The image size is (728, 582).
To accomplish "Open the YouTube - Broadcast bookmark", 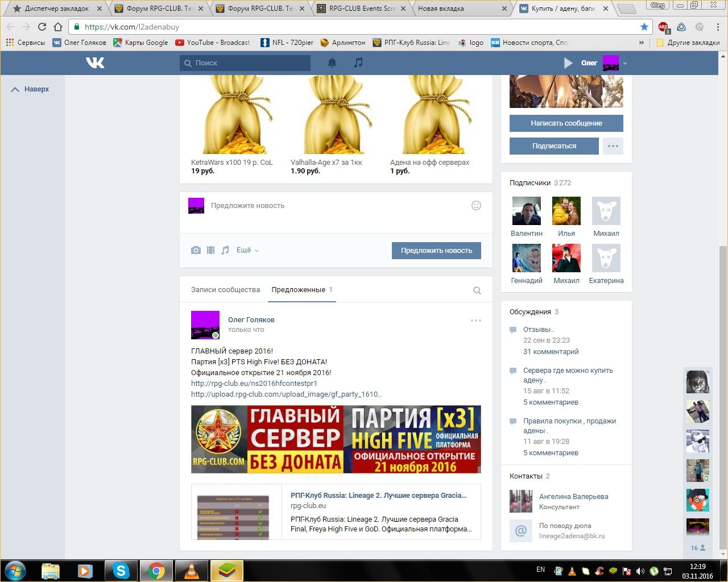I will 213,43.
